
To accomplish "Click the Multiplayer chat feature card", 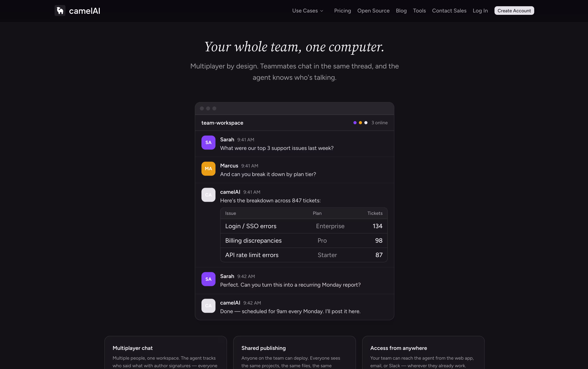I will tap(166, 352).
